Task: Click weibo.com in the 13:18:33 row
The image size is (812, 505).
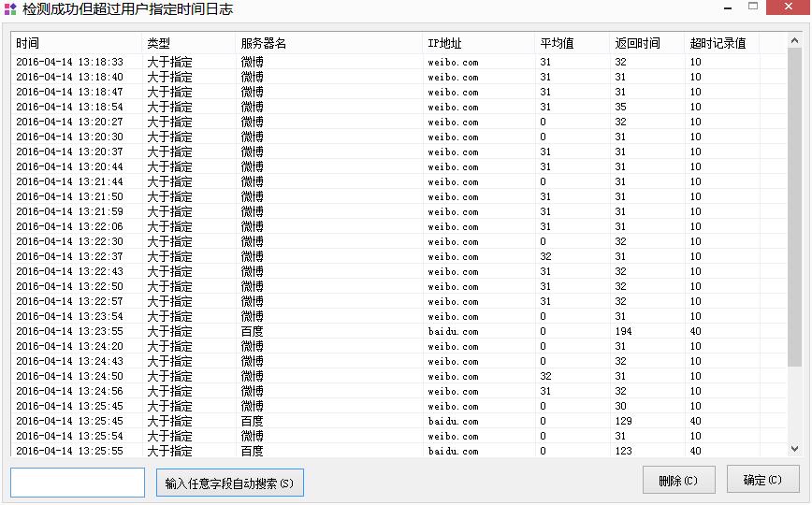Action: pos(453,62)
